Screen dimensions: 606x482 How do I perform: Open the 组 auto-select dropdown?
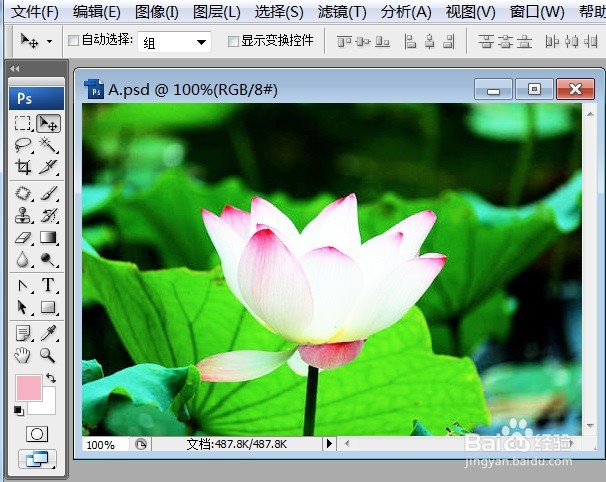[174, 42]
